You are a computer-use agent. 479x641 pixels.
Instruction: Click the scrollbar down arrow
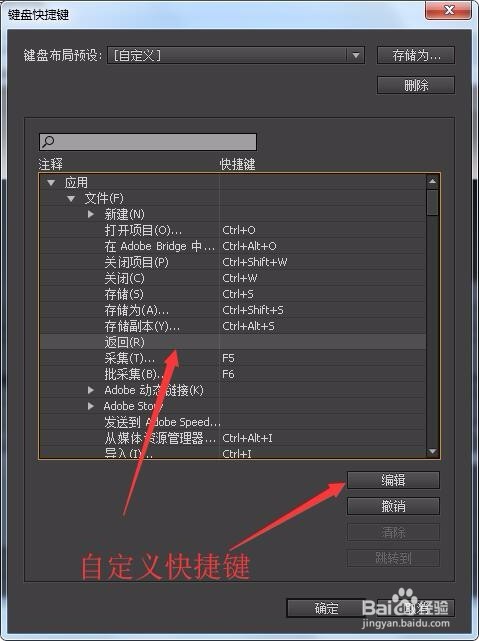pyautogui.click(x=432, y=451)
